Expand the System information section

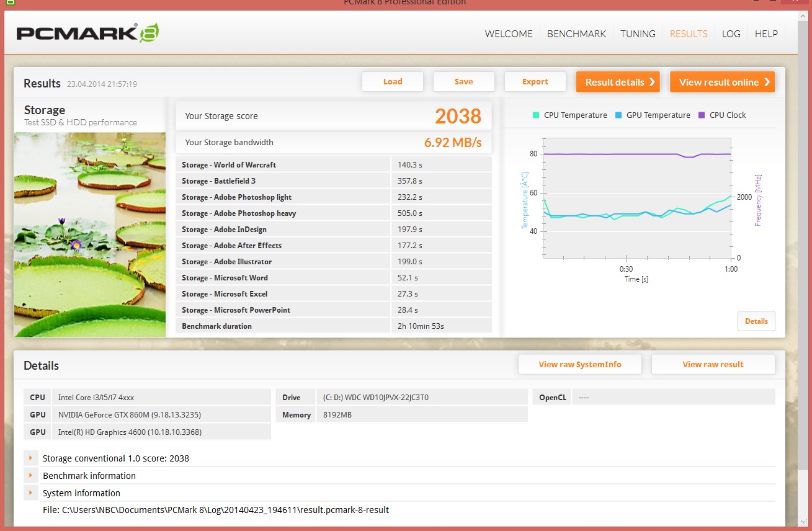(x=30, y=493)
